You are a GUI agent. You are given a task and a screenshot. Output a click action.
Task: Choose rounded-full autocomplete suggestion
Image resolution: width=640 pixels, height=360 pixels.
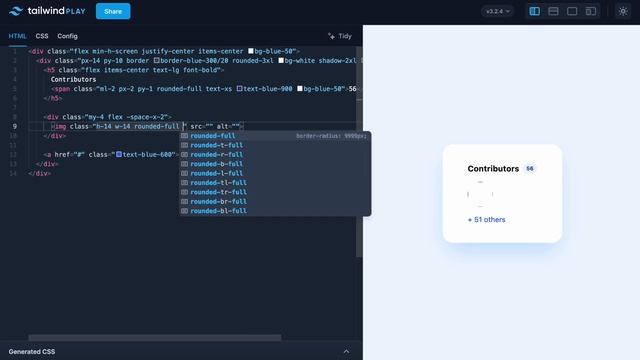coord(275,136)
